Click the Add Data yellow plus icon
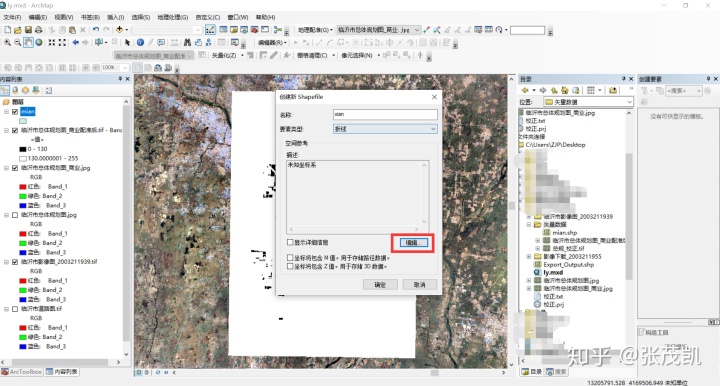 (x=119, y=30)
